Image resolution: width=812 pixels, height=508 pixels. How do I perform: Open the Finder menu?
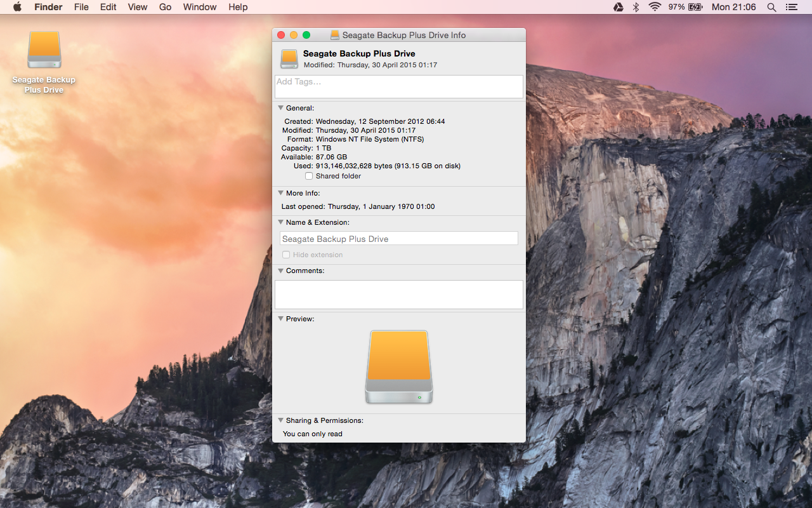pyautogui.click(x=48, y=7)
